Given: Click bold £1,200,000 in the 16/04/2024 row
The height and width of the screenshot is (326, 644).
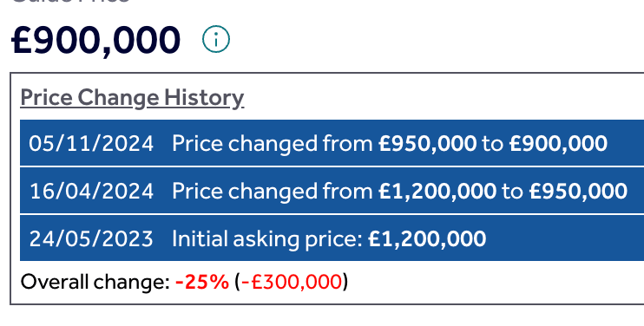Looking at the screenshot, I should [437, 191].
